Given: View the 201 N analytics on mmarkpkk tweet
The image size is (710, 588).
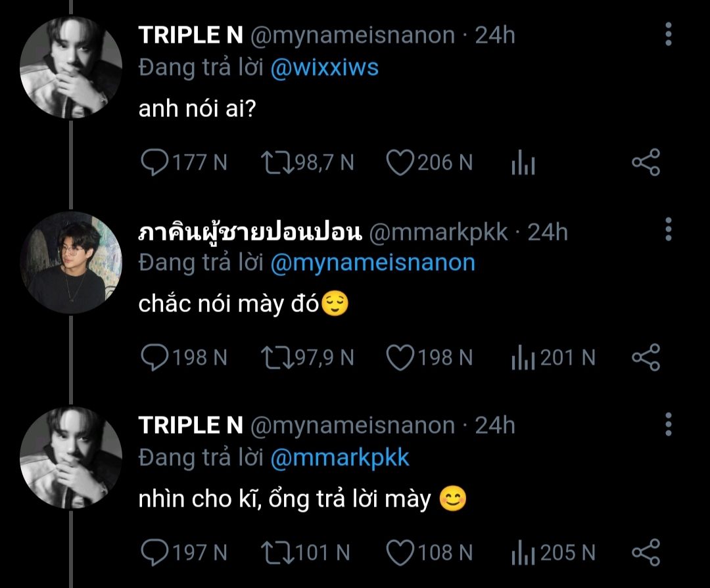Looking at the screenshot, I should pos(554,357).
